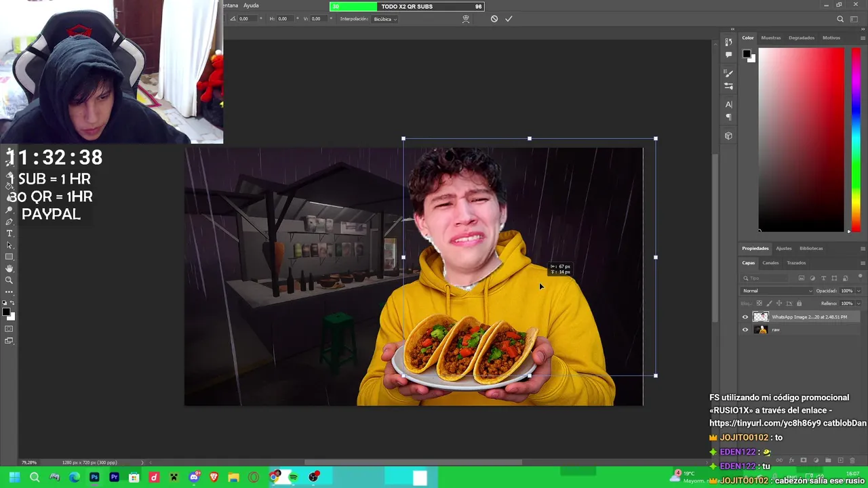Image resolution: width=868 pixels, height=488 pixels.
Task: Select the Hand tool
Action: (9, 268)
